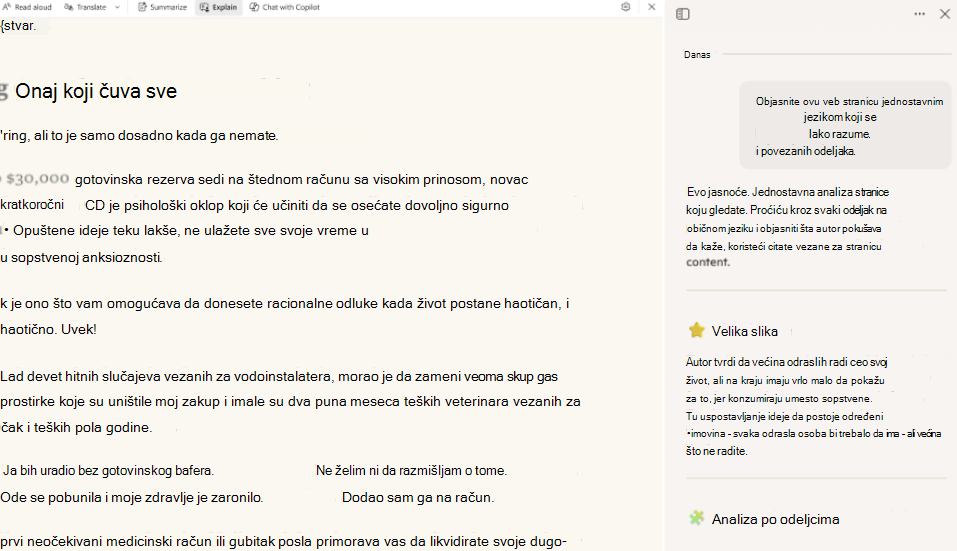This screenshot has height=551, width=957.
Task: Open Chat with Copilot
Action: (284, 7)
